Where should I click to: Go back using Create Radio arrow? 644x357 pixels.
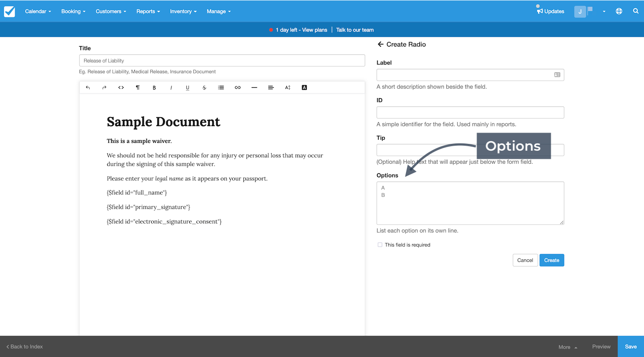[380, 44]
